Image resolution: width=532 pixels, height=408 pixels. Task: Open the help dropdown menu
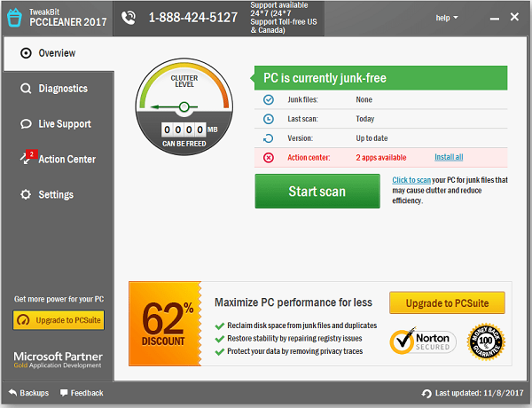point(447,18)
